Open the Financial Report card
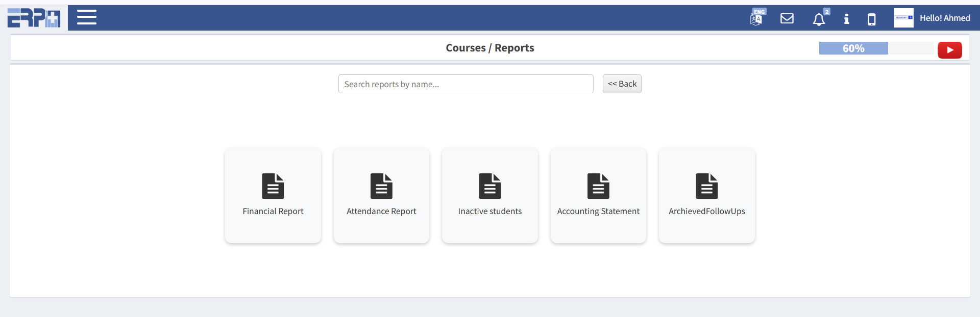Image resolution: width=980 pixels, height=317 pixels. pyautogui.click(x=273, y=195)
